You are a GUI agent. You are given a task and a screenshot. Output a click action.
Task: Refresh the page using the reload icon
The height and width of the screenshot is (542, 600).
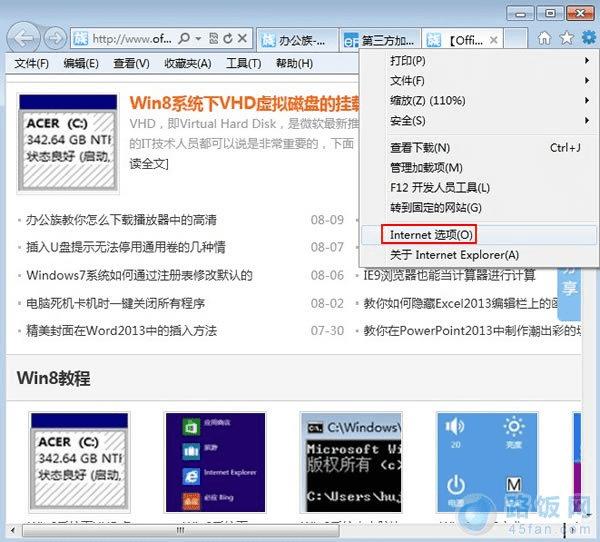[x=228, y=38]
